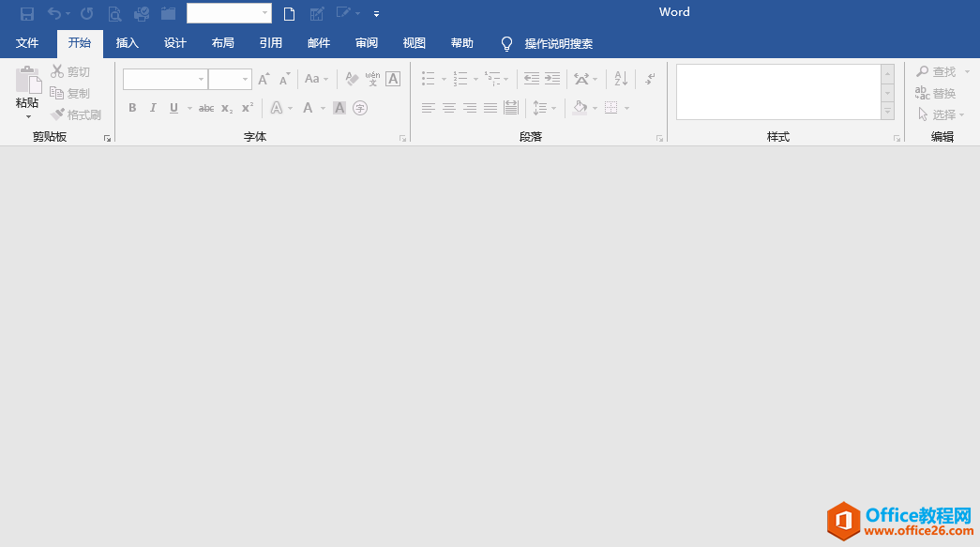Click the font color A button
Screen dimensions: 980x547
(x=308, y=108)
